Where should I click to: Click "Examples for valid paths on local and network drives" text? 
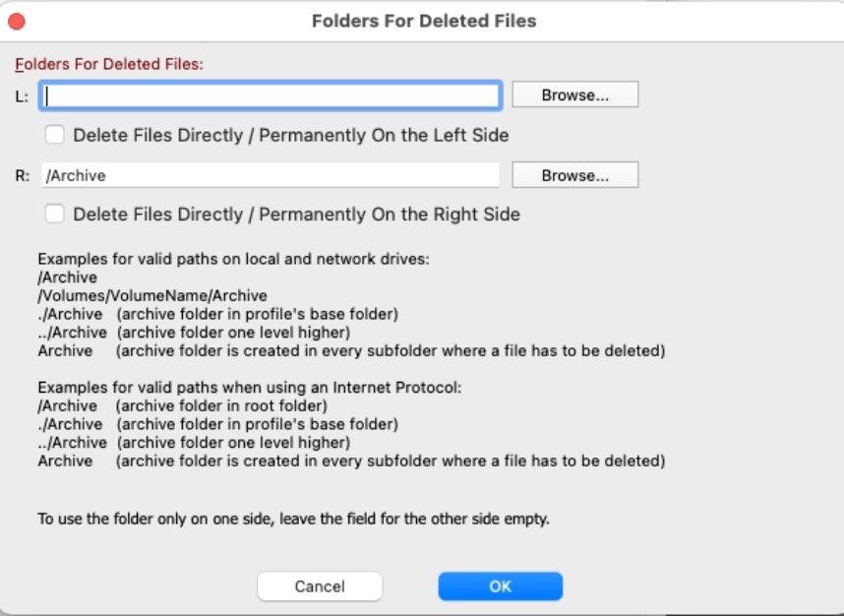(x=234, y=260)
